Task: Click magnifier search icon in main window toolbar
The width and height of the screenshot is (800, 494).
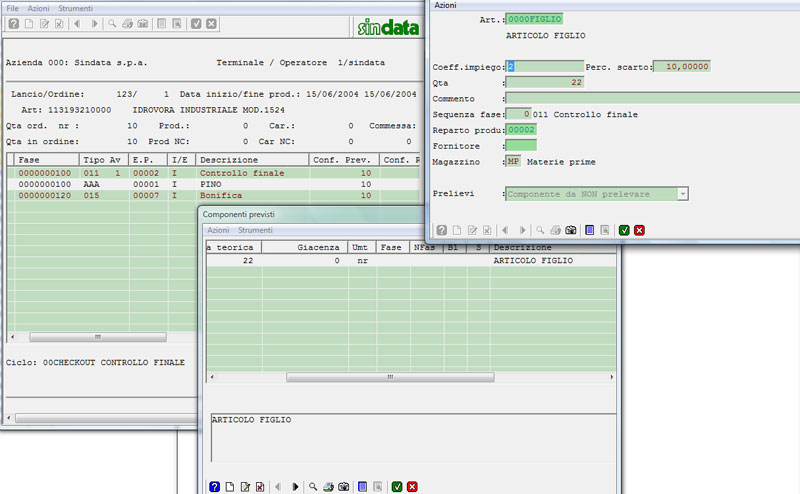Action: pyautogui.click(x=112, y=24)
